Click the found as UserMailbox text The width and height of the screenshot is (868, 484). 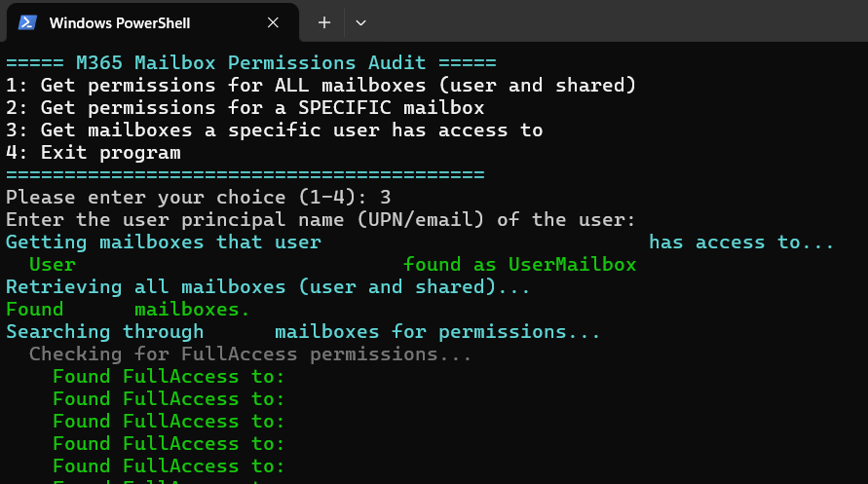(x=520, y=265)
